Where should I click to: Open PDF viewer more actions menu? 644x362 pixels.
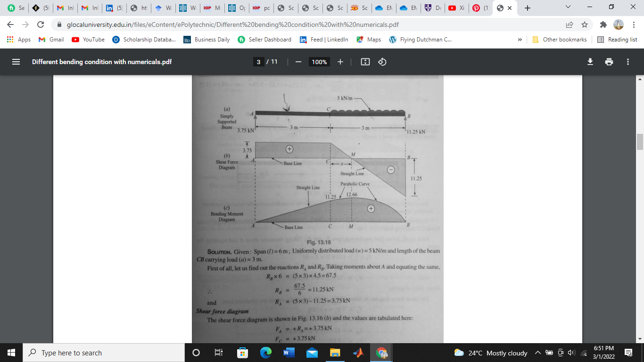click(627, 62)
